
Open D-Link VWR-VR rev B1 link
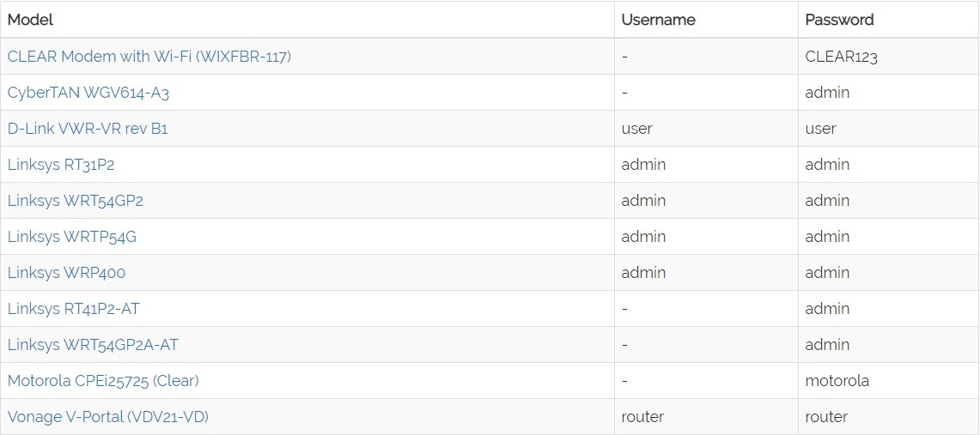(x=87, y=129)
